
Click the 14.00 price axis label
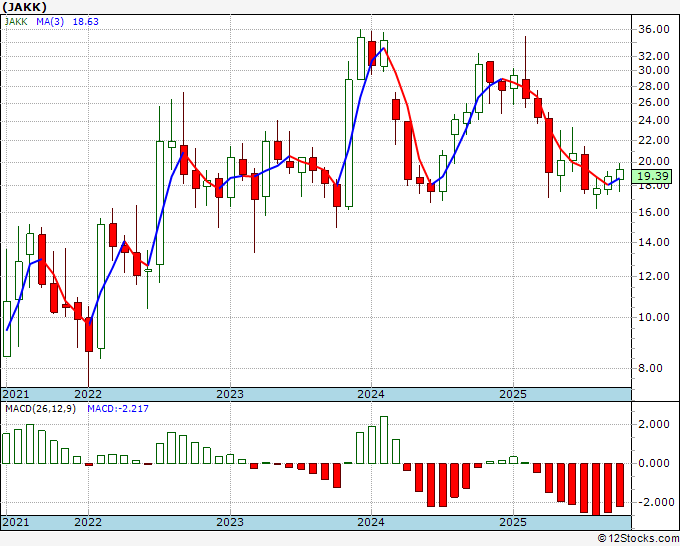654,242
